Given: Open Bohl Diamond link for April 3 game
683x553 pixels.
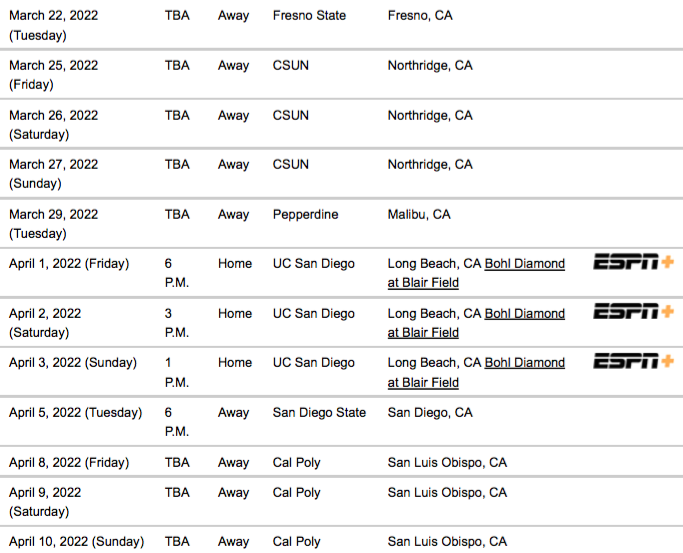Looking at the screenshot, I should 476,372.
